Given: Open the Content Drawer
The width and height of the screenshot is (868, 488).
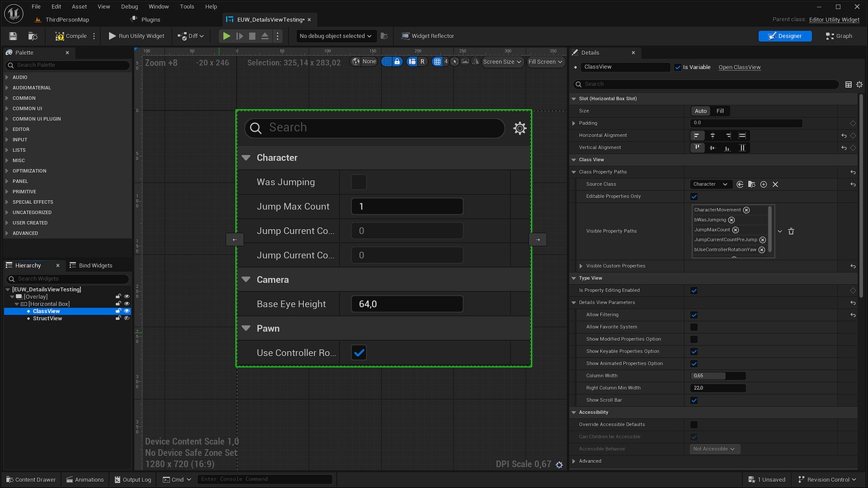Looking at the screenshot, I should [31, 479].
